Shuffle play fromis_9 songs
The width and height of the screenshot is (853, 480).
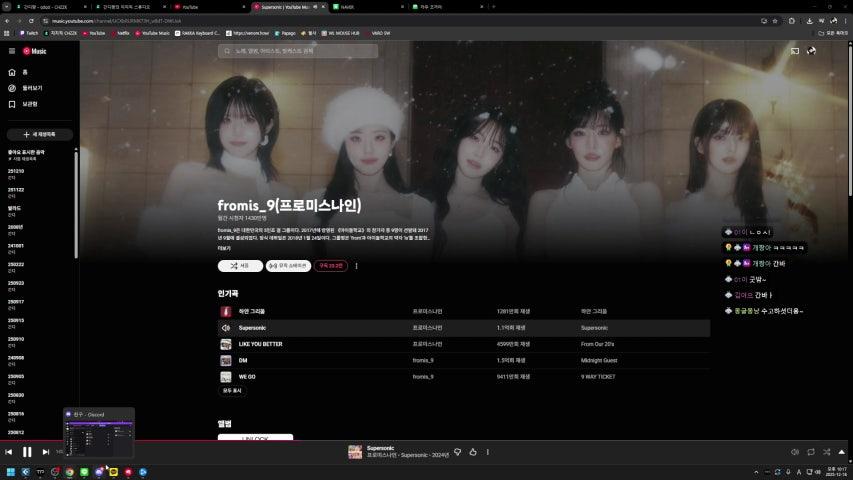pyautogui.click(x=240, y=266)
